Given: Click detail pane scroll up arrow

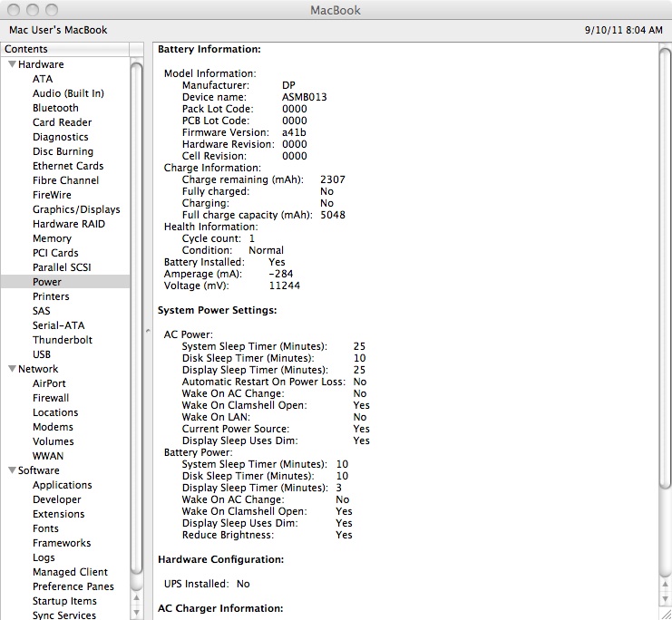Looking at the screenshot, I should (665, 584).
